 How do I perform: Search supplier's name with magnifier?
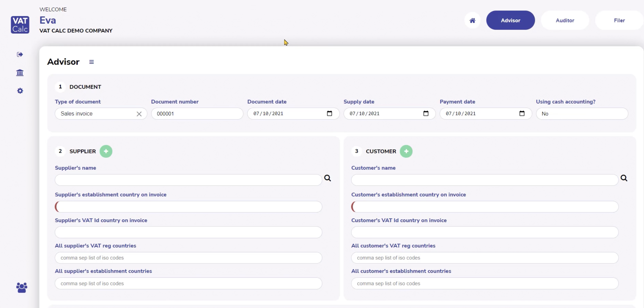(328, 178)
